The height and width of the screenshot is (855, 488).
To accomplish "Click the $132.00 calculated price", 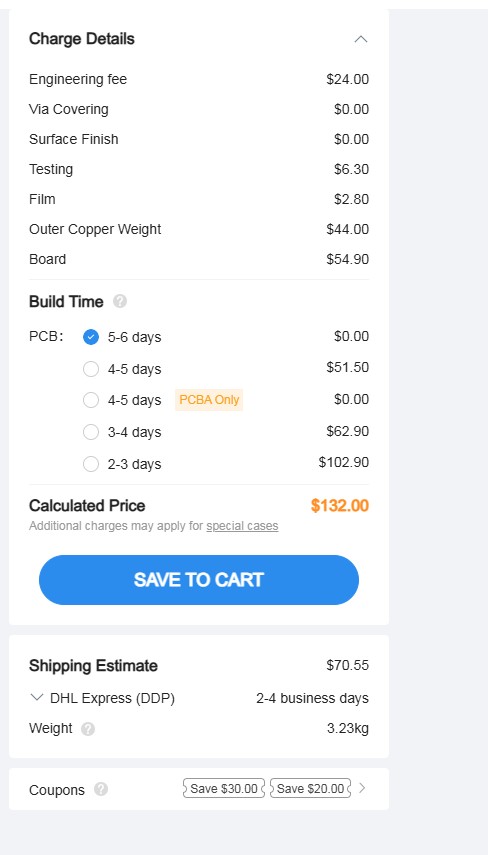I will click(340, 505).
